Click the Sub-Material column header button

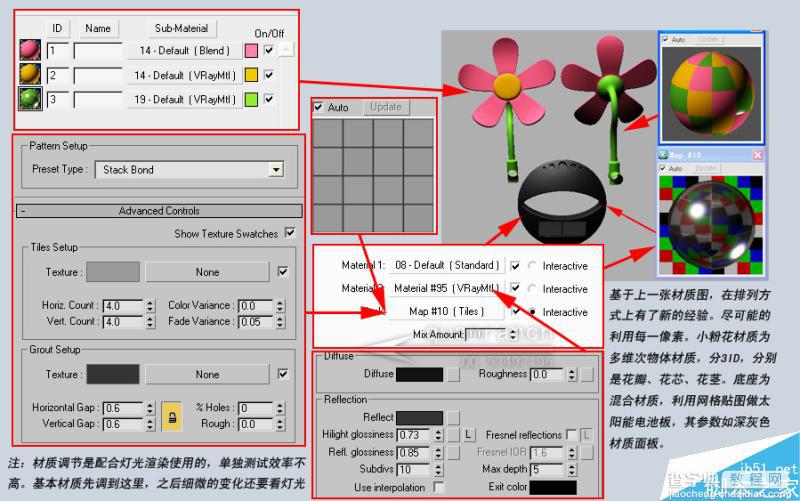coord(181,29)
